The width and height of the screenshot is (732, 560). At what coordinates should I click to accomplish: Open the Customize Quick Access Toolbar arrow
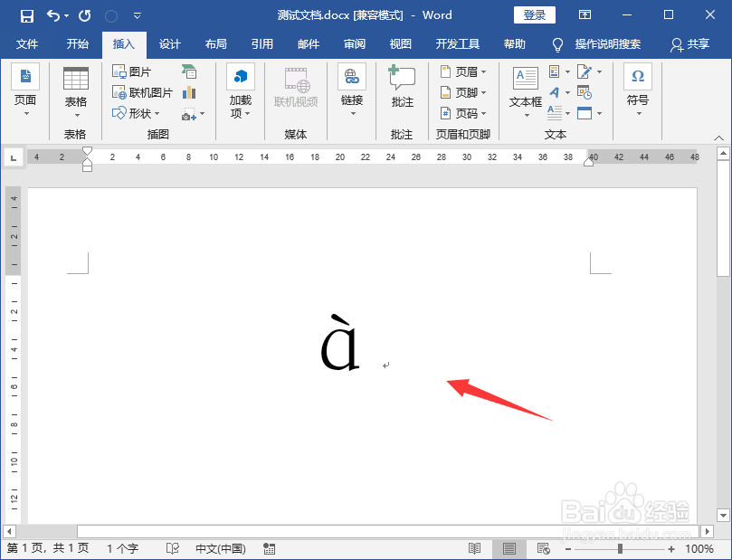tap(138, 16)
